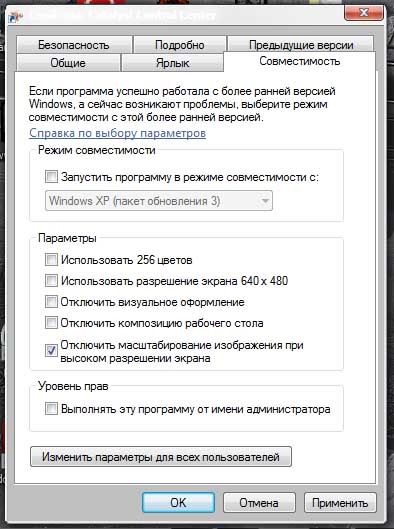Open the Windows XP compatibility mode dropdown
The image size is (394, 529).
pyautogui.click(x=159, y=201)
